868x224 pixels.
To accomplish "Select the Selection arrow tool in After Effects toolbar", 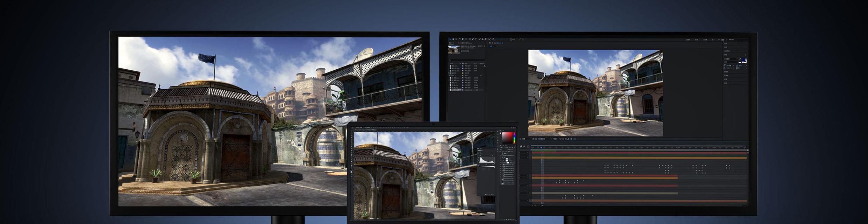I will coord(450,39).
